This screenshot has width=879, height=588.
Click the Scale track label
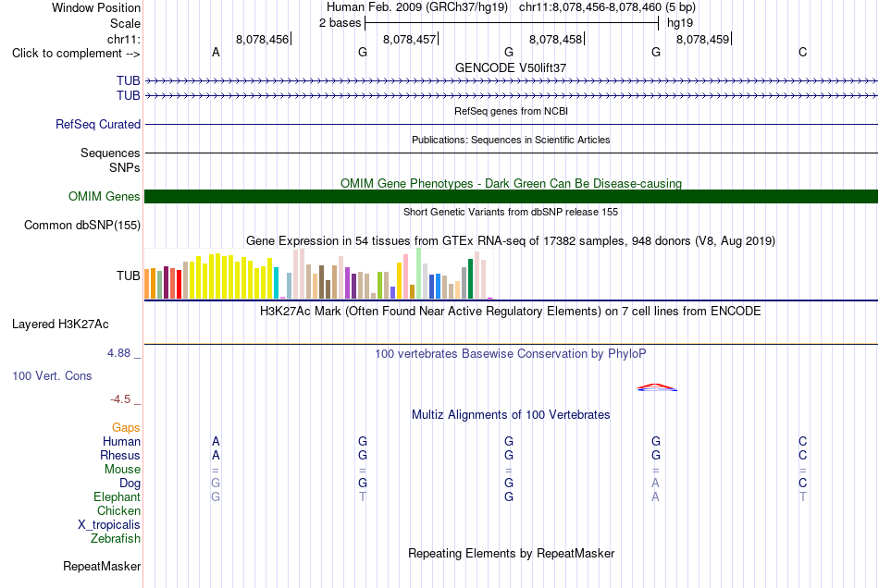click(x=125, y=23)
